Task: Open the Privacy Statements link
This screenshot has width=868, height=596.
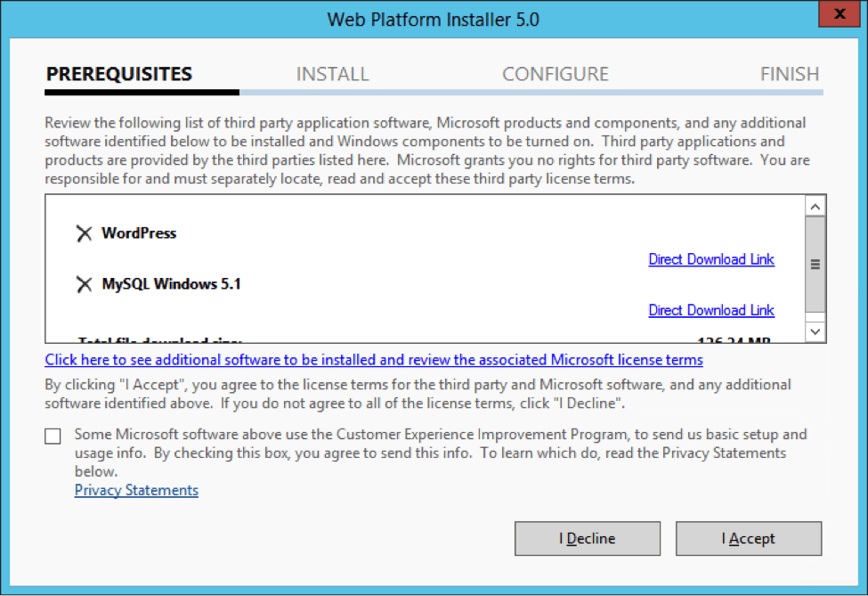Action: pyautogui.click(x=136, y=490)
